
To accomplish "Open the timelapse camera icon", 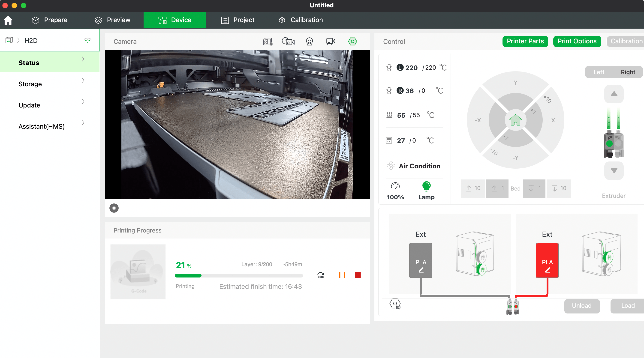I will tap(288, 42).
